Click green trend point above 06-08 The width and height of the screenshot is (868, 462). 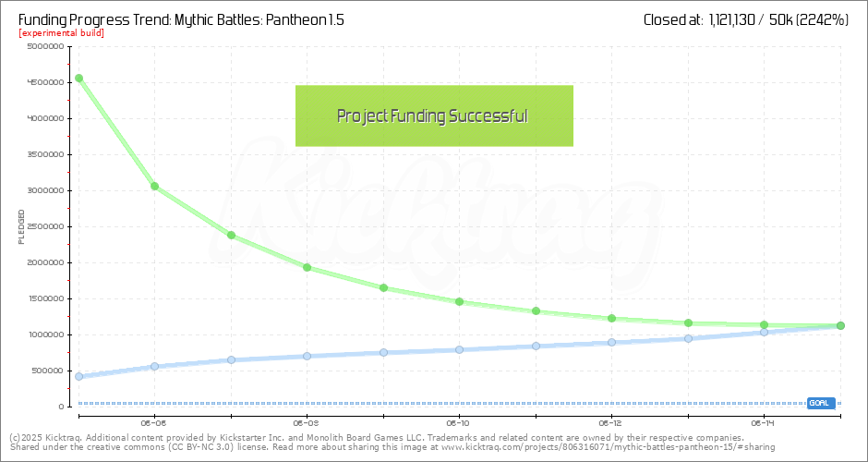click(x=307, y=268)
